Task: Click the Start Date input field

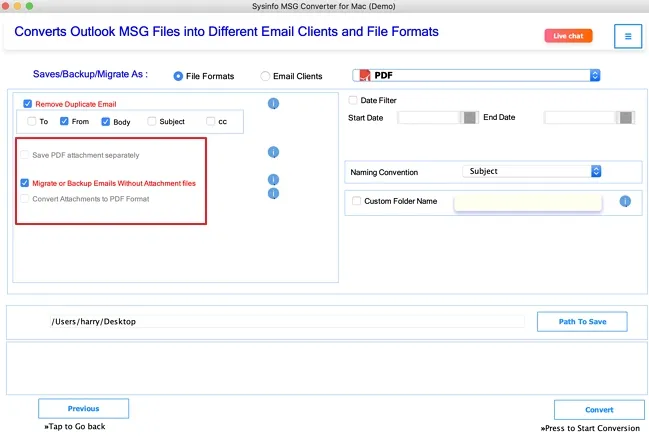Action: [429, 118]
